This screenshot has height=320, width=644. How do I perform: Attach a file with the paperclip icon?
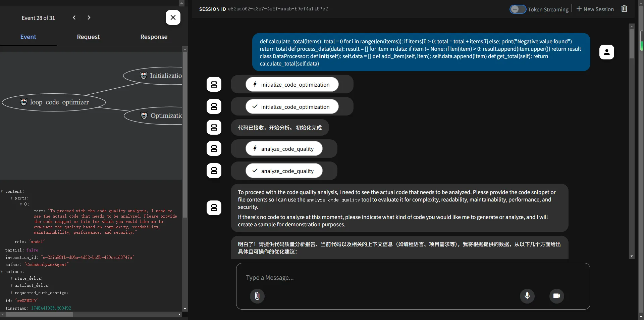click(x=257, y=296)
